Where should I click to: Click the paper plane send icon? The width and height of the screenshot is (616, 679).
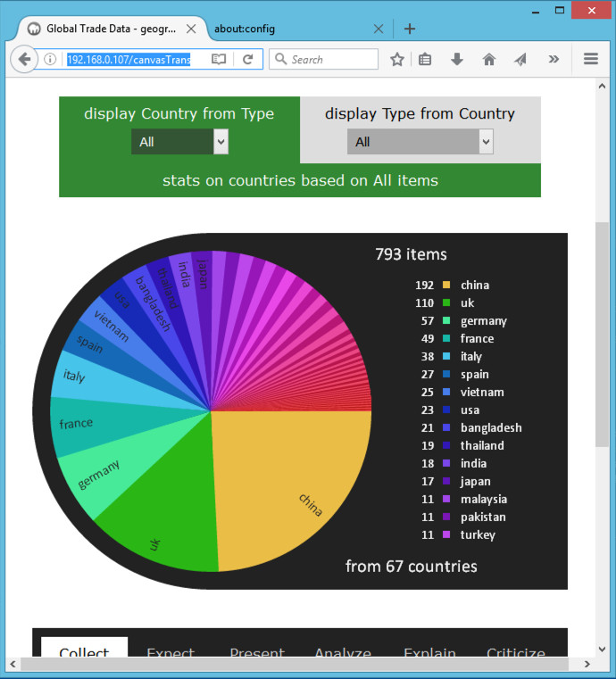tap(520, 59)
